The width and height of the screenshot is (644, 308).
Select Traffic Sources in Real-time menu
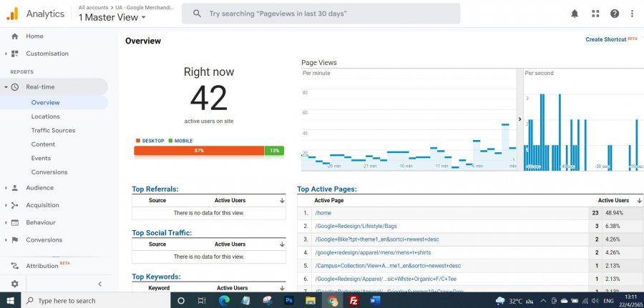[x=53, y=130]
